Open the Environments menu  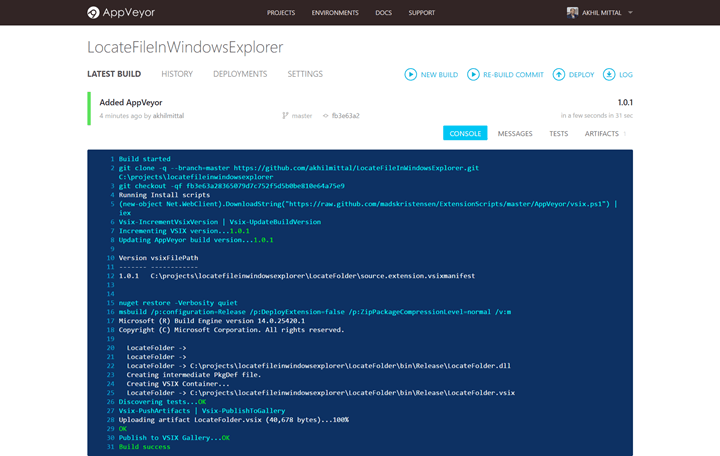click(x=335, y=13)
